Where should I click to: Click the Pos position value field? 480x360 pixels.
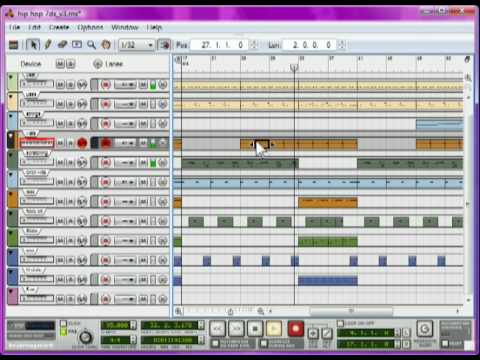click(x=220, y=45)
